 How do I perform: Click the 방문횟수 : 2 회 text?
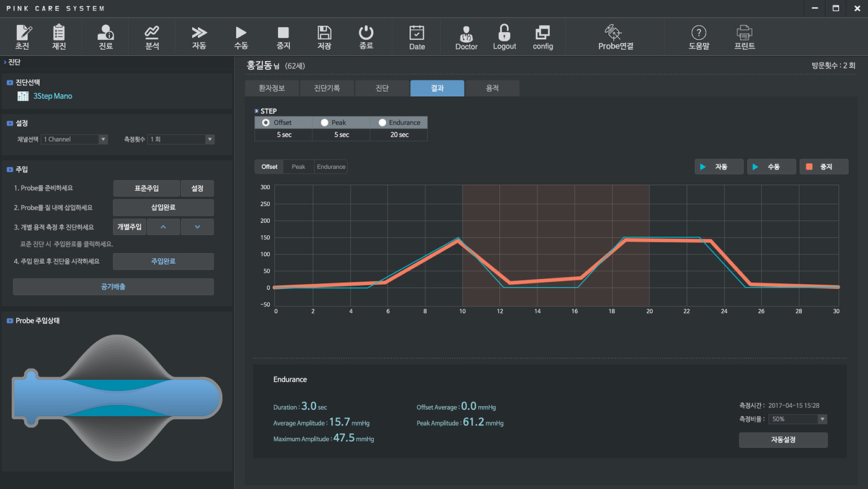(833, 65)
